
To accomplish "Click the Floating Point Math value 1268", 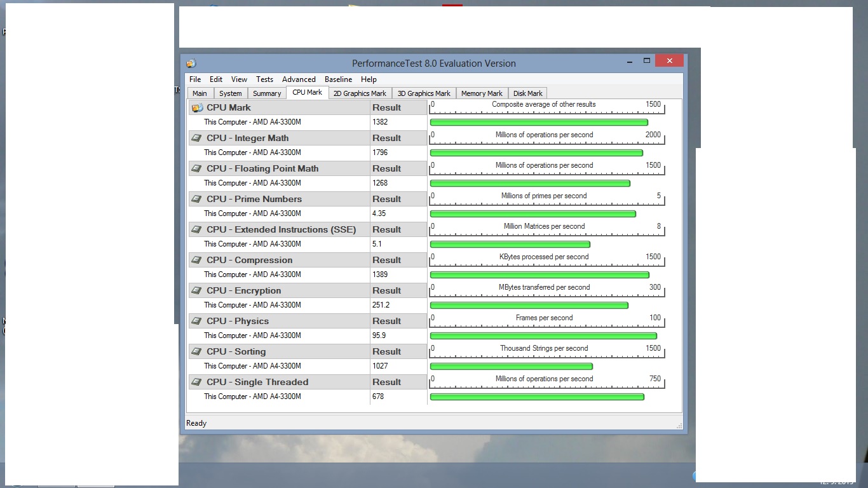I will tap(380, 183).
